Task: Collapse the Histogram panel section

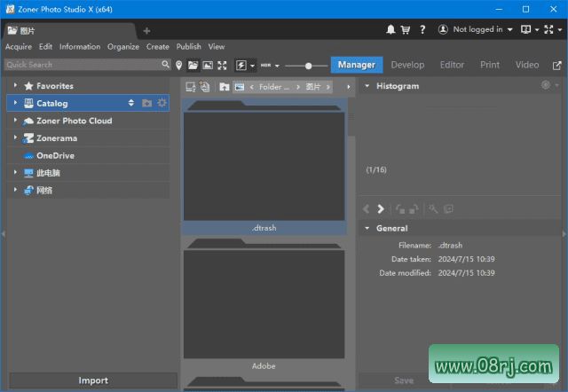Action: pyautogui.click(x=367, y=86)
